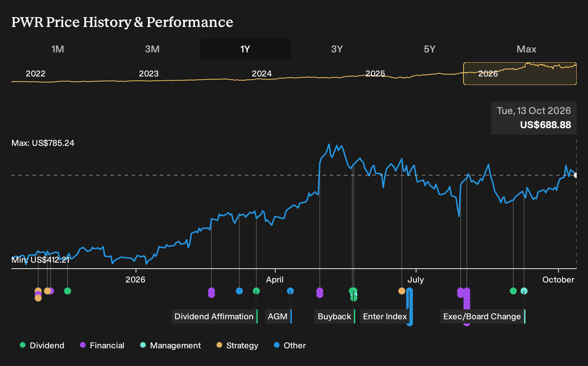Image resolution: width=588 pixels, height=366 pixels.
Task: Click the 2023 area of overview timeline
Action: coord(149,74)
